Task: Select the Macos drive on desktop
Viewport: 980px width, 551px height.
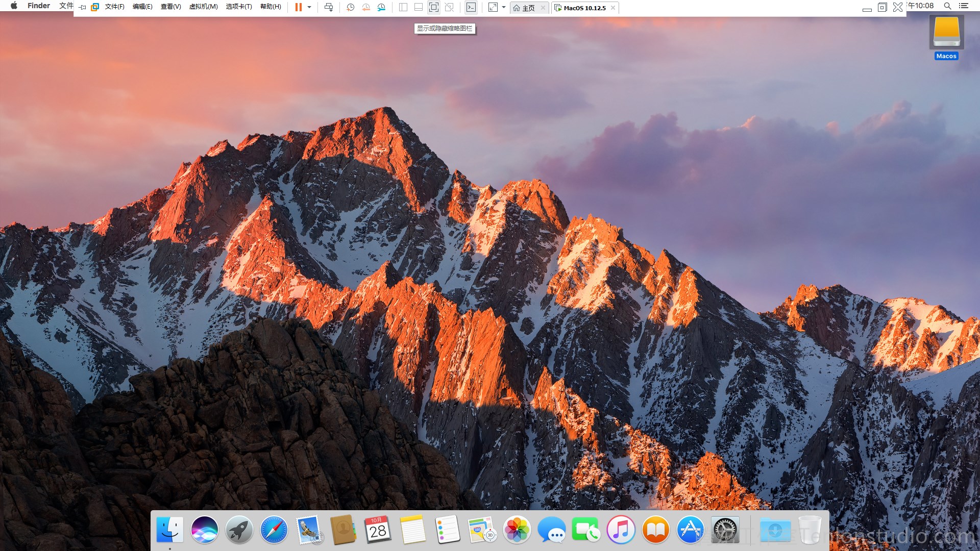Action: [x=946, y=37]
